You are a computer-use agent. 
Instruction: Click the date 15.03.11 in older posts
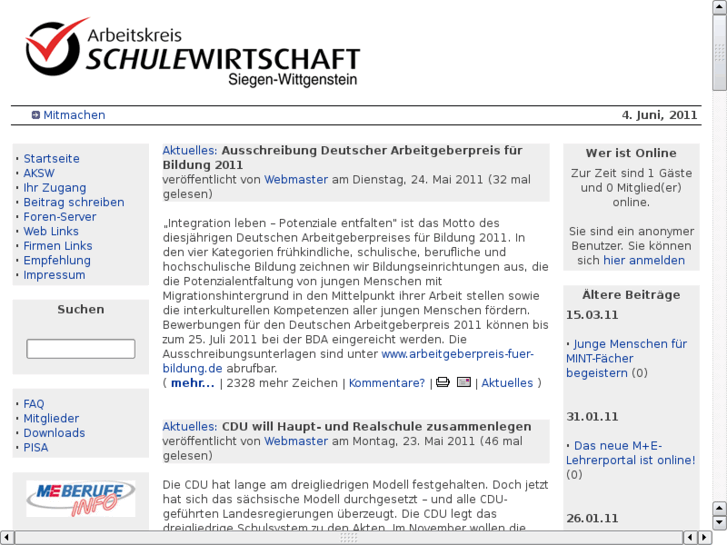click(x=592, y=315)
